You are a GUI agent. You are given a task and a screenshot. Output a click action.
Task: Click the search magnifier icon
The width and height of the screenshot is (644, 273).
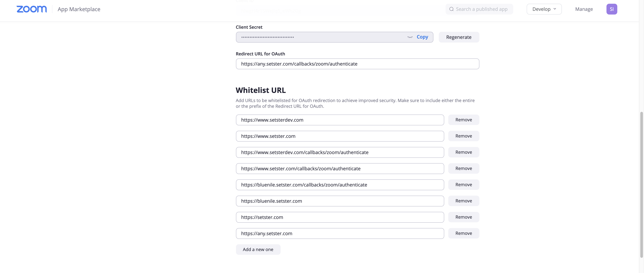pos(451,9)
